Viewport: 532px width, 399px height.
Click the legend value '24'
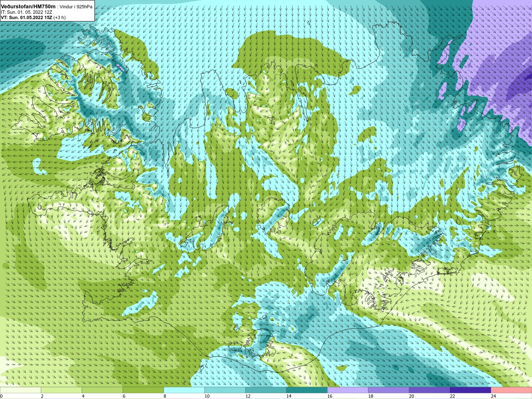pyautogui.click(x=493, y=396)
